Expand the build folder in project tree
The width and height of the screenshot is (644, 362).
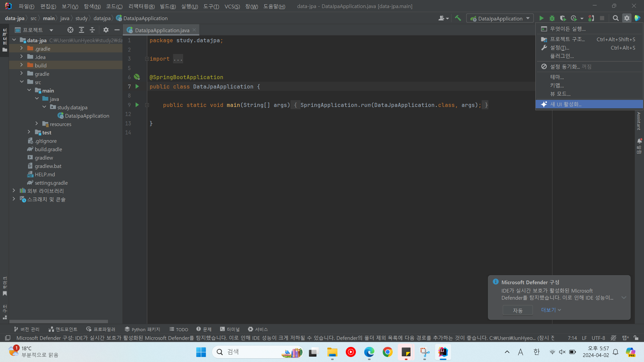21,65
